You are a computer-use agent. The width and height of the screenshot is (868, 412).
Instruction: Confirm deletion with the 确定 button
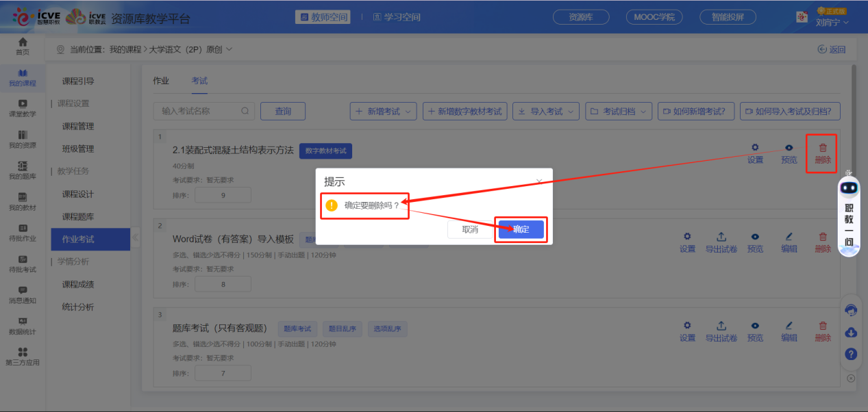[521, 229]
